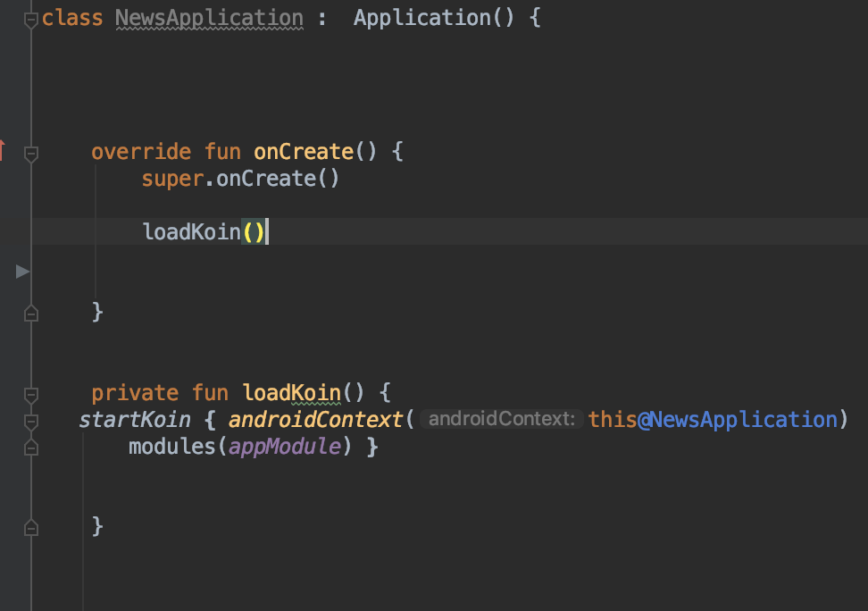Click the overrides gutter arrow beside onCreate
This screenshot has width=868, height=611.
[2, 150]
